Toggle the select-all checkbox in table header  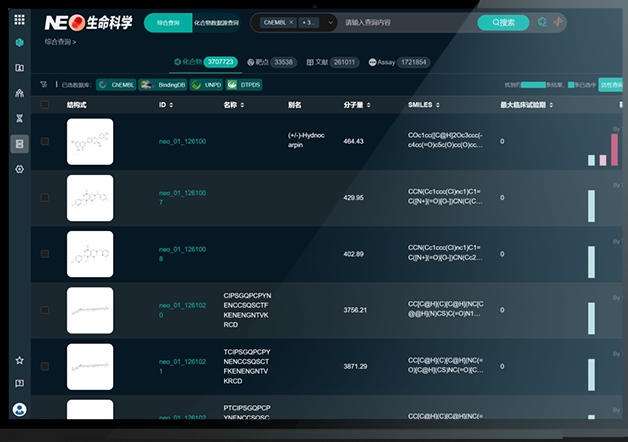pos(44,104)
